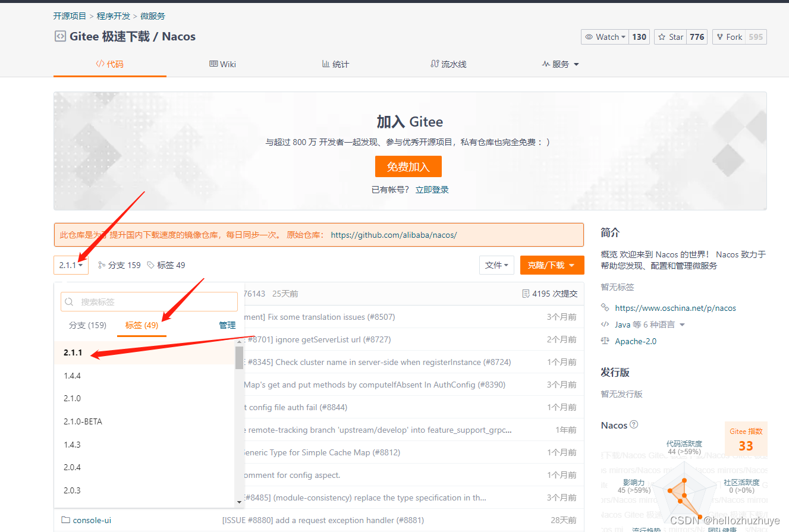This screenshot has height=532, width=789.
Task: Select tag 2.0.3 in the list
Action: [x=144, y=490]
